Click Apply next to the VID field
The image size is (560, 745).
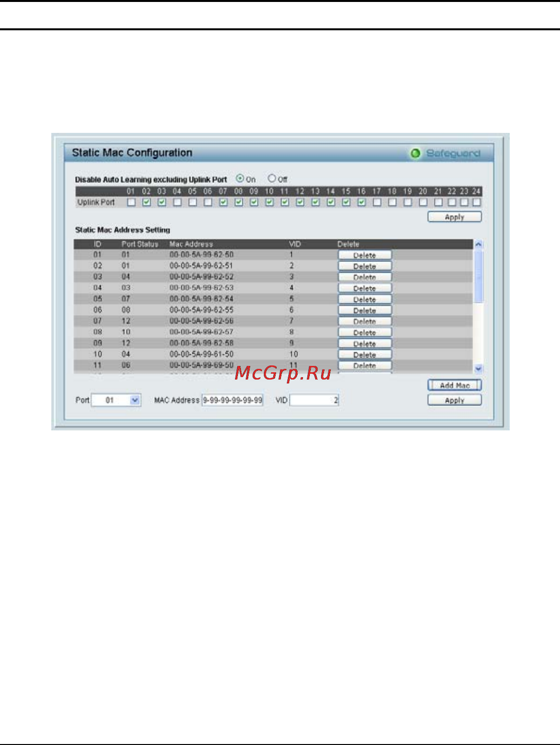pyautogui.click(x=454, y=400)
